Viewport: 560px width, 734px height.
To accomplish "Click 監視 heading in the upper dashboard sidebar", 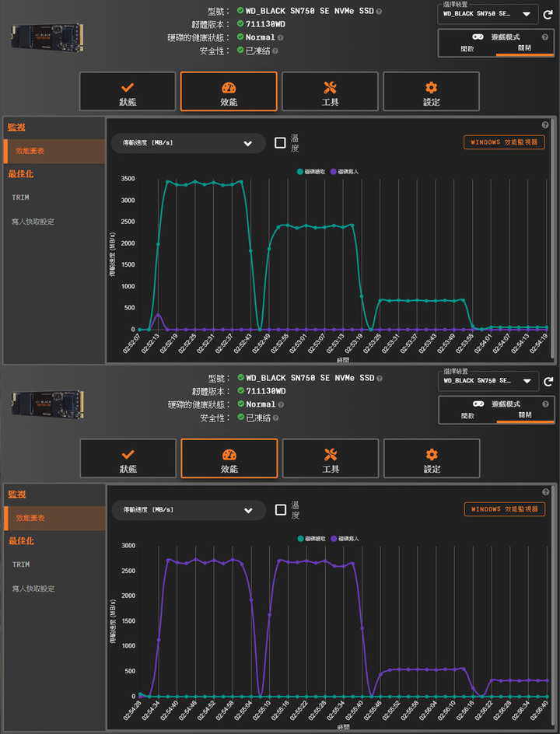I will click(x=16, y=128).
